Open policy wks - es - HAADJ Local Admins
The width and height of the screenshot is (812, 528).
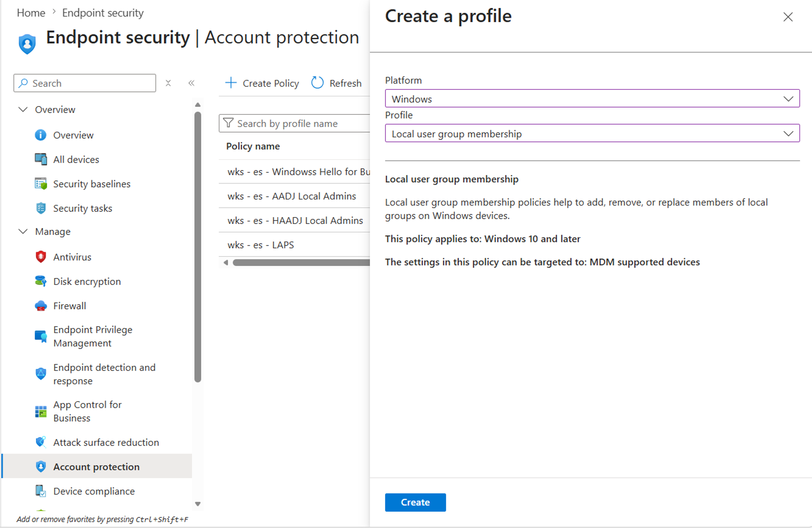pyautogui.click(x=295, y=220)
